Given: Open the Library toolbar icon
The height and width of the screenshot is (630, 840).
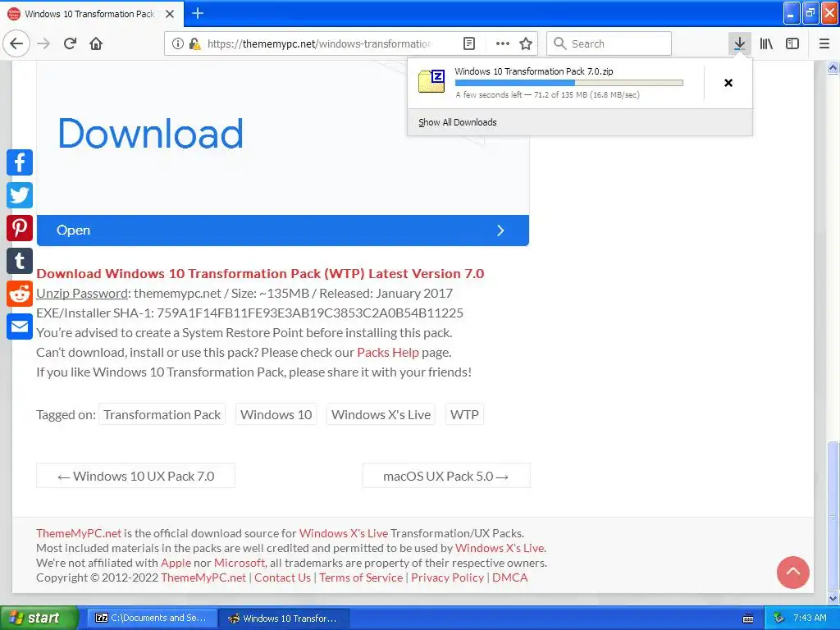Looking at the screenshot, I should [766, 43].
